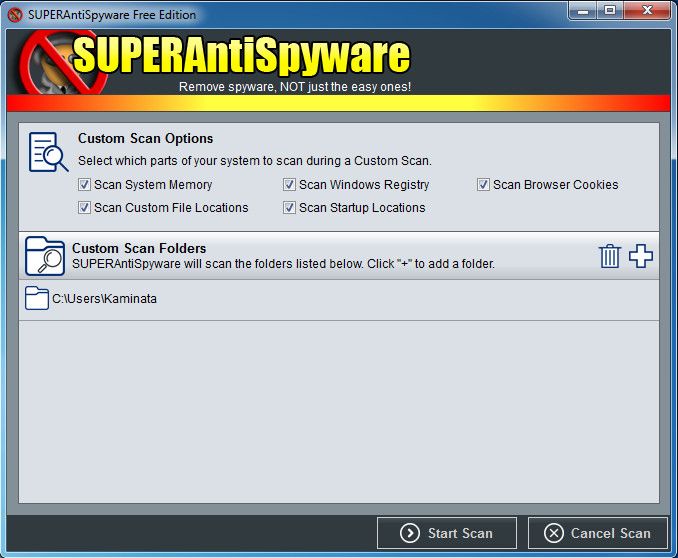The image size is (678, 558).
Task: Click the SUPERAntiSpyware title bar app icon
Action: pos(15,15)
